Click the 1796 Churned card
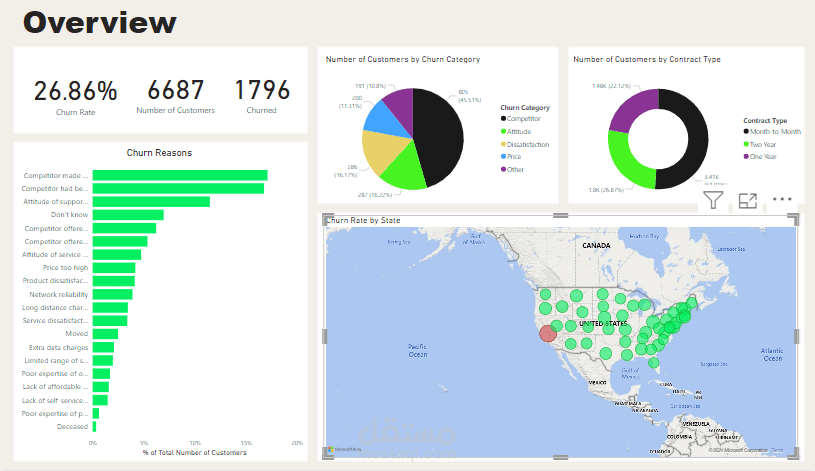 [x=262, y=96]
